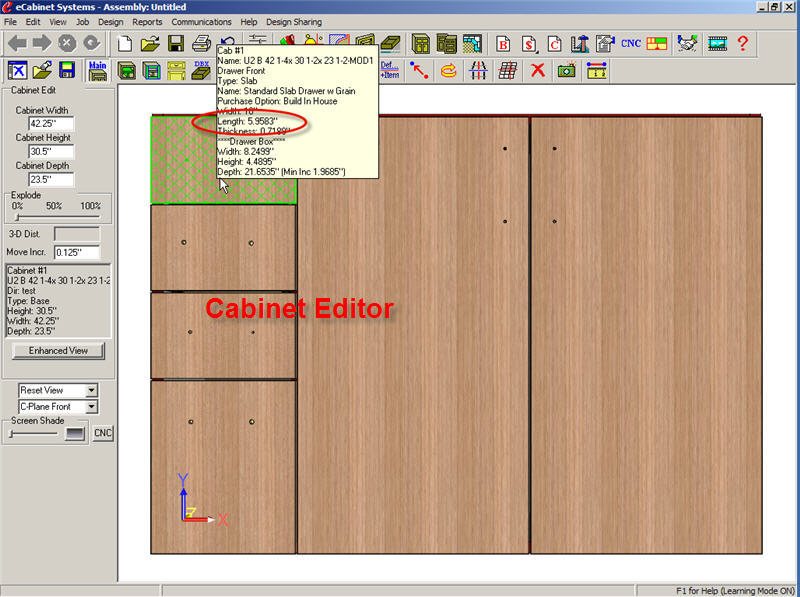Click the DBX drawer box icon
The width and height of the screenshot is (800, 597).
(201, 70)
